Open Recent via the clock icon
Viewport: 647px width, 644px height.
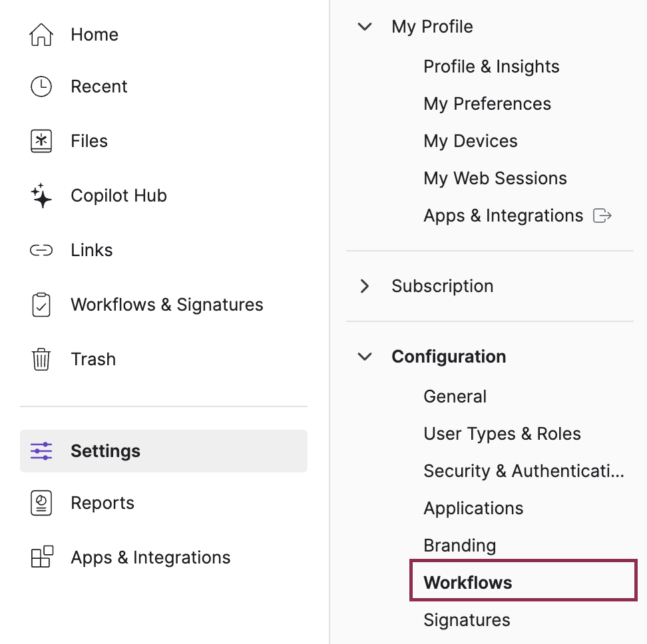(41, 86)
